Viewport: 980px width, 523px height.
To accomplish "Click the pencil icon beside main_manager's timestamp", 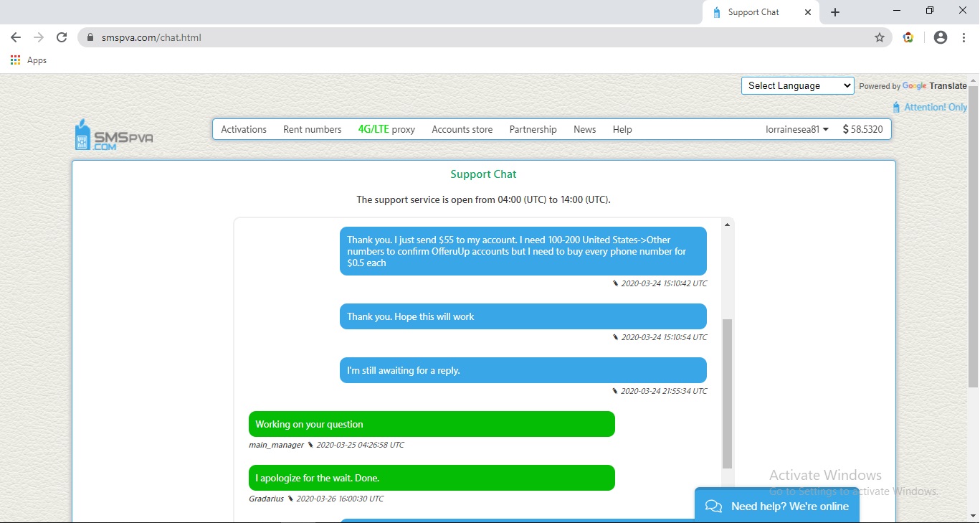I will point(310,445).
